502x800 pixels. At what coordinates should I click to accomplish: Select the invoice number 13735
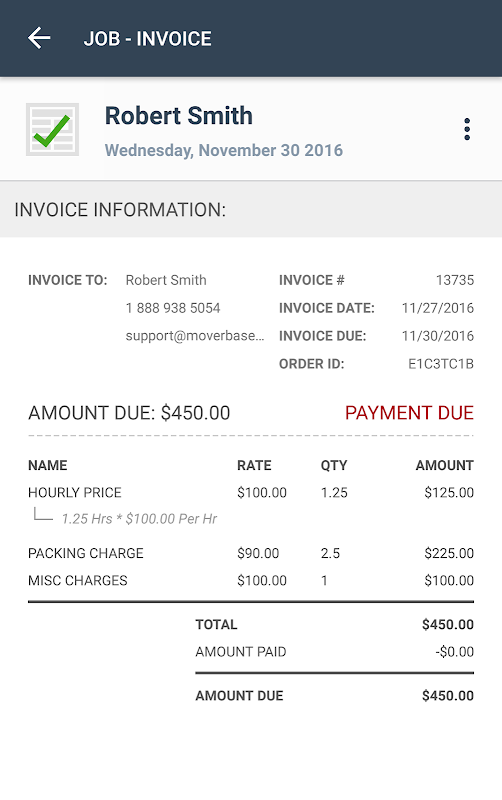(x=455, y=280)
